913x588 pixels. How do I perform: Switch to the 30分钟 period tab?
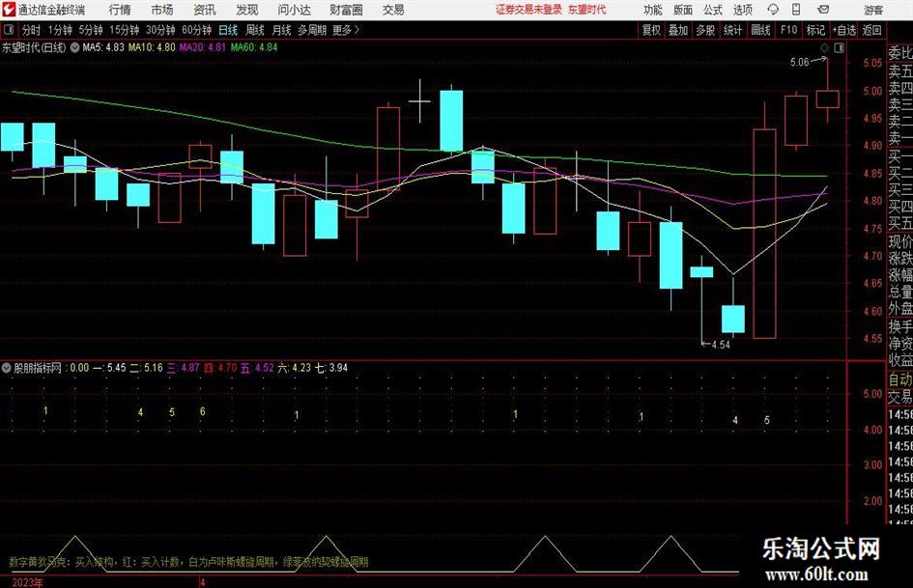point(160,30)
